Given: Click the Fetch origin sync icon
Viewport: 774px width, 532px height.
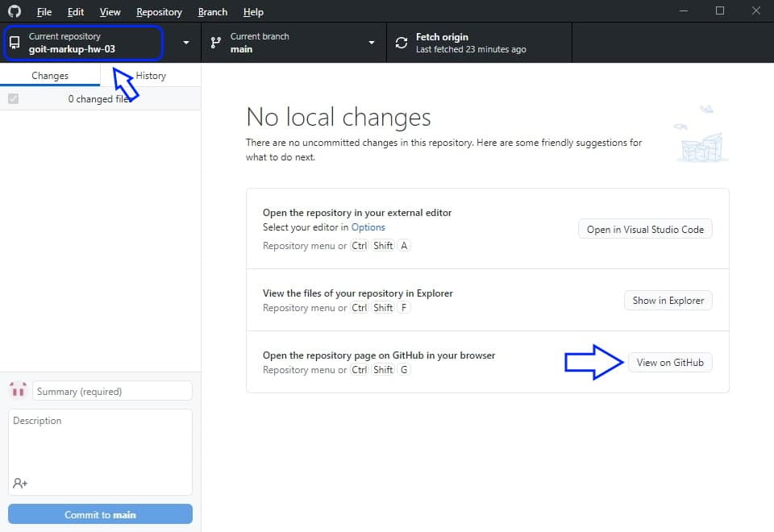Looking at the screenshot, I should (x=402, y=43).
